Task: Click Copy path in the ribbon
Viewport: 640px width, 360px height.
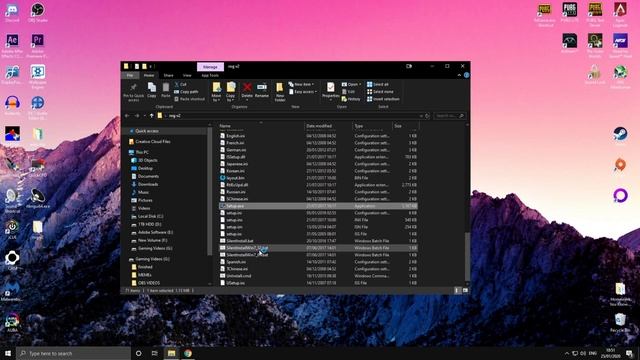Action: [186, 91]
